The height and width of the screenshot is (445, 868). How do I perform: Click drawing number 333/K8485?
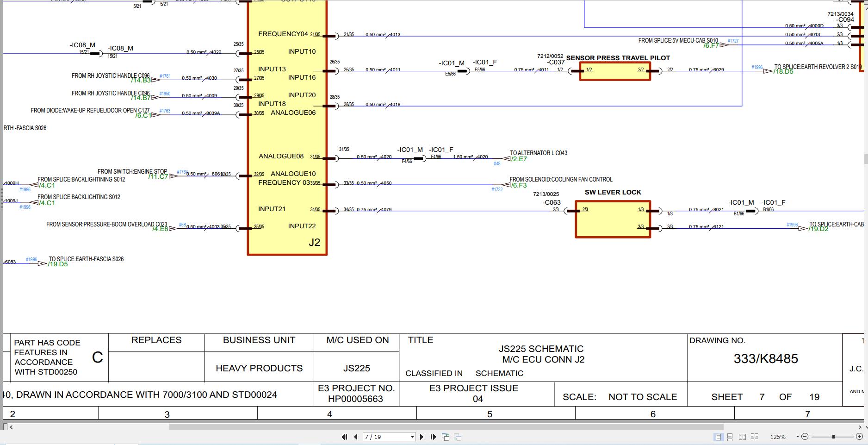pos(766,359)
